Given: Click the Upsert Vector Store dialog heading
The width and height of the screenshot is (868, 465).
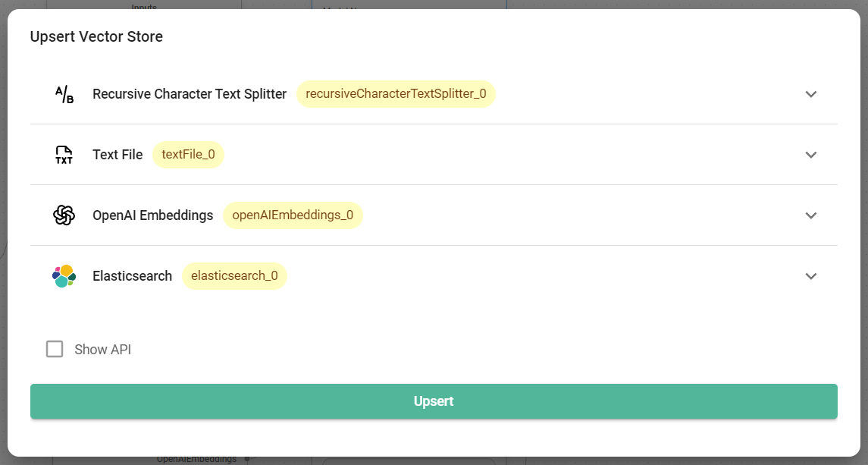Looking at the screenshot, I should tap(96, 36).
